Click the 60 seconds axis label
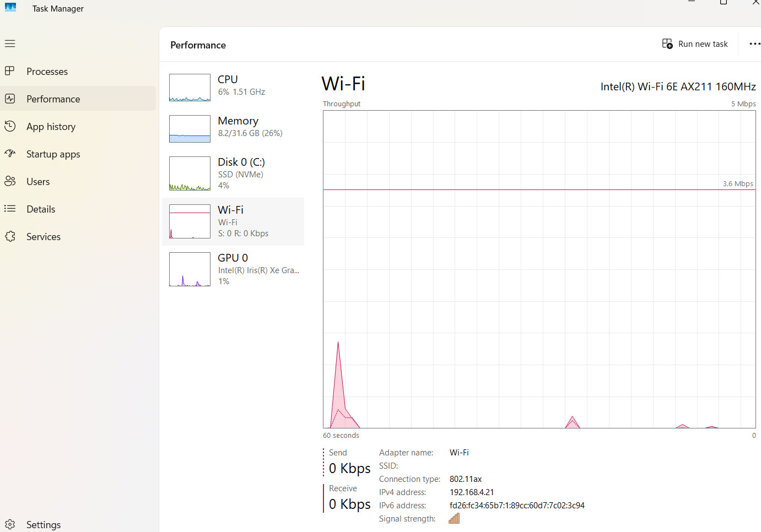Image resolution: width=761 pixels, height=532 pixels. 341,436
